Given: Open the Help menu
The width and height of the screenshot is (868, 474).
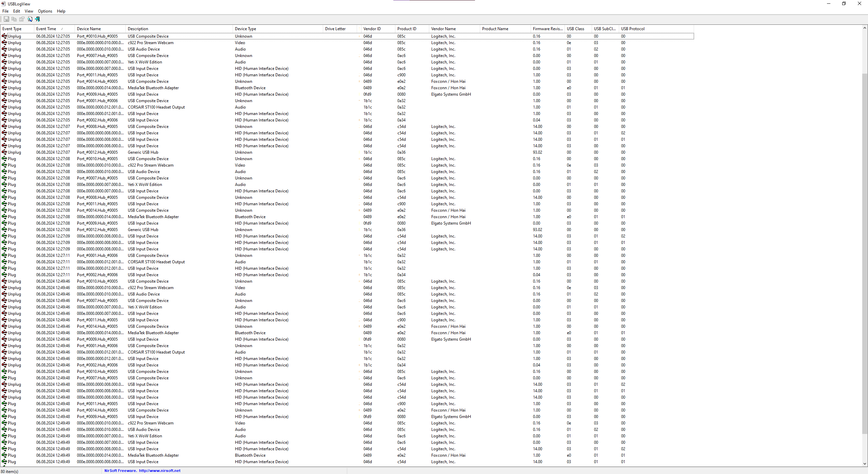Looking at the screenshot, I should [x=61, y=11].
